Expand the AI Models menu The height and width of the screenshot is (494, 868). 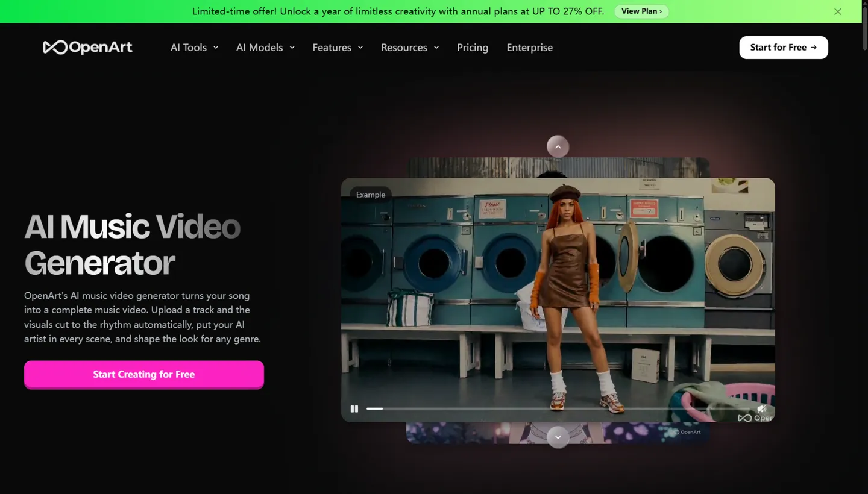pyautogui.click(x=265, y=48)
